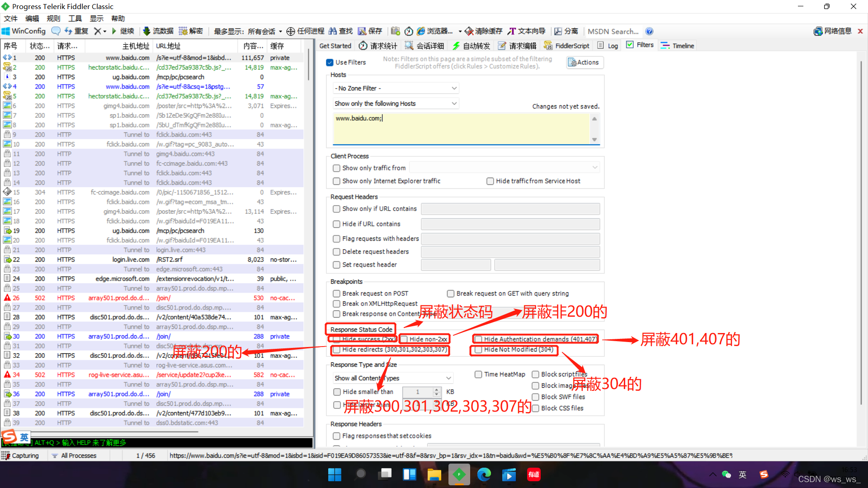
Task: Check Hide traffic from Service Host
Action: pos(490,181)
